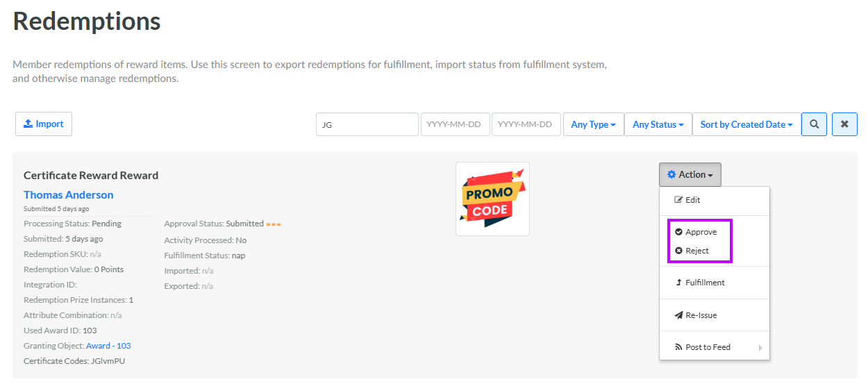This screenshot has width=868, height=384.
Task: Open the Any Type filter dropdown
Action: [x=593, y=124]
